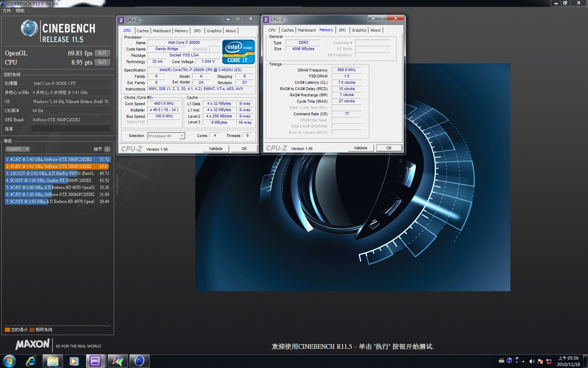Open Internet Explorer from taskbar
Image resolution: width=588 pixels, height=368 pixels.
(31, 361)
